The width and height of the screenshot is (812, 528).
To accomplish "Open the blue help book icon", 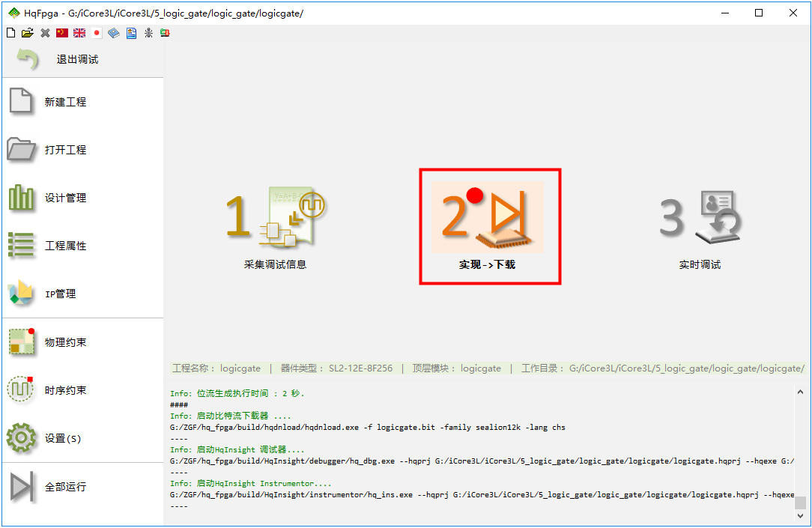I will point(114,33).
